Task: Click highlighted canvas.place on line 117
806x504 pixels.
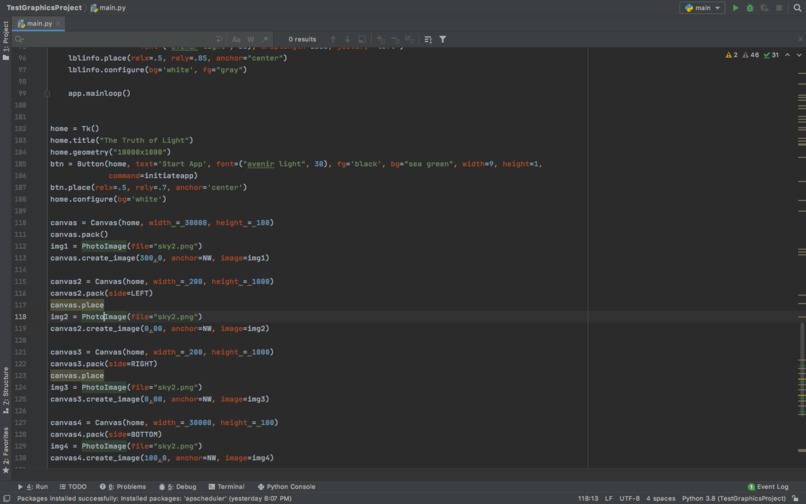Action: [77, 305]
